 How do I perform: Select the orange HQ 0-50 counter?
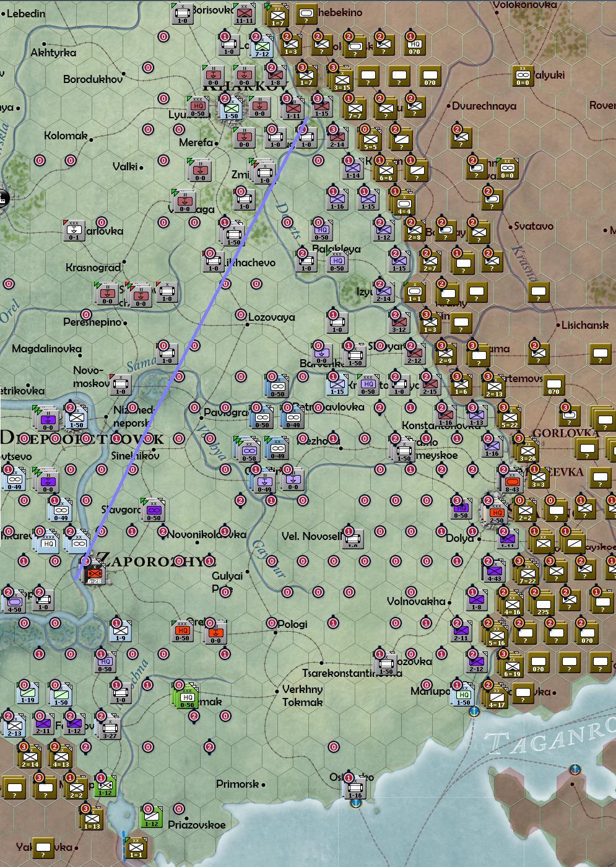coord(182,631)
